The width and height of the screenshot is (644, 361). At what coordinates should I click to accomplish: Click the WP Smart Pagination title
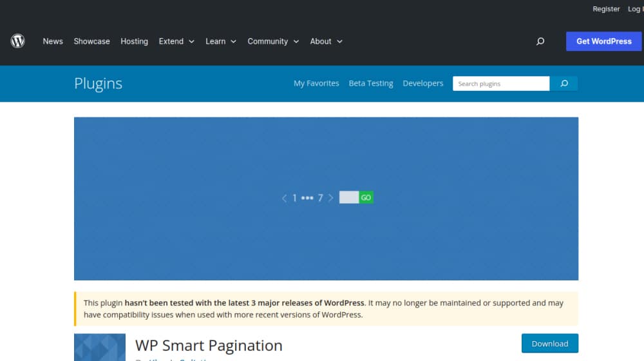pyautogui.click(x=209, y=346)
